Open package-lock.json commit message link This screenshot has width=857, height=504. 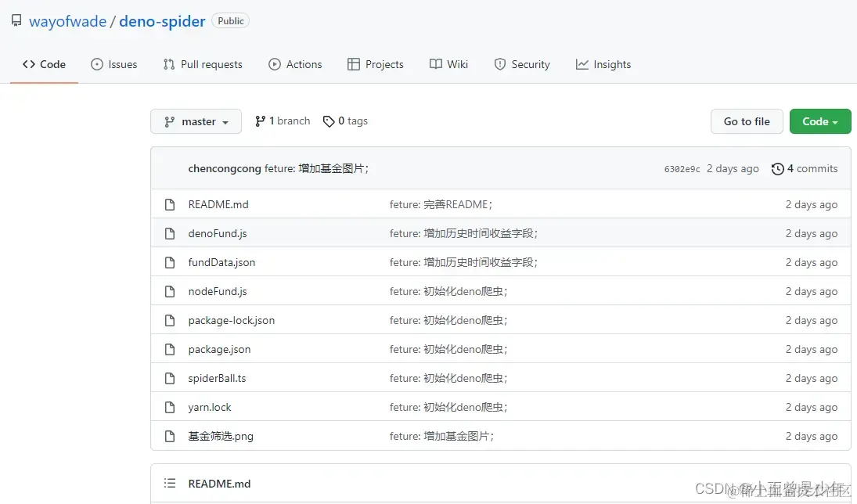448,320
